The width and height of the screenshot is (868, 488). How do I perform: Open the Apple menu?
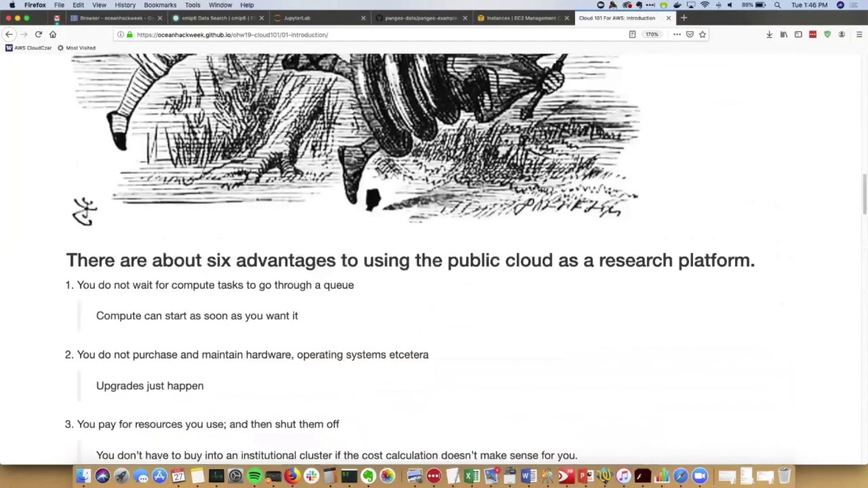tap(12, 5)
